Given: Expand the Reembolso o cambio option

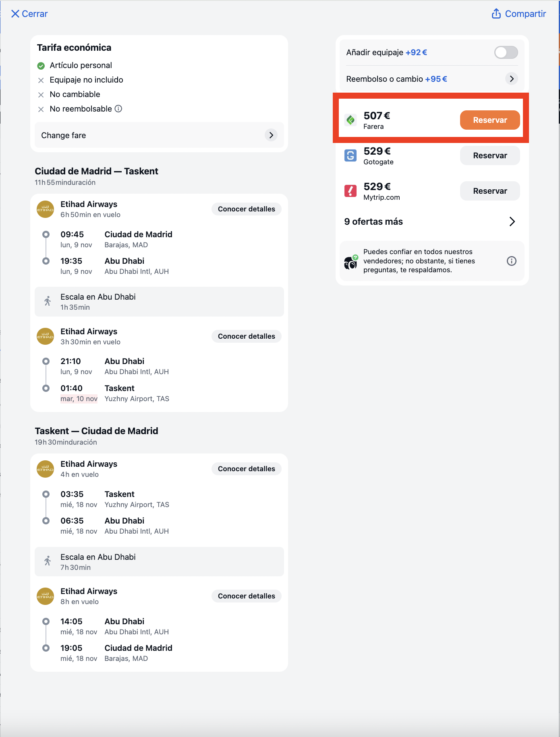Looking at the screenshot, I should (512, 79).
